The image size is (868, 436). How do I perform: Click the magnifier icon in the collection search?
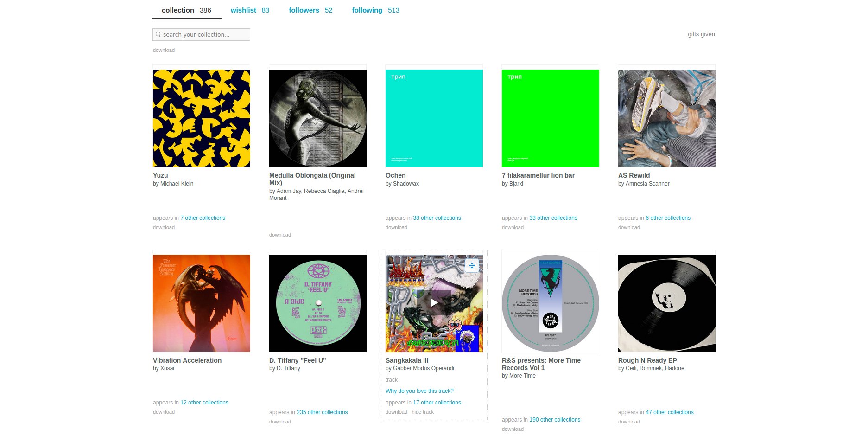(x=158, y=34)
